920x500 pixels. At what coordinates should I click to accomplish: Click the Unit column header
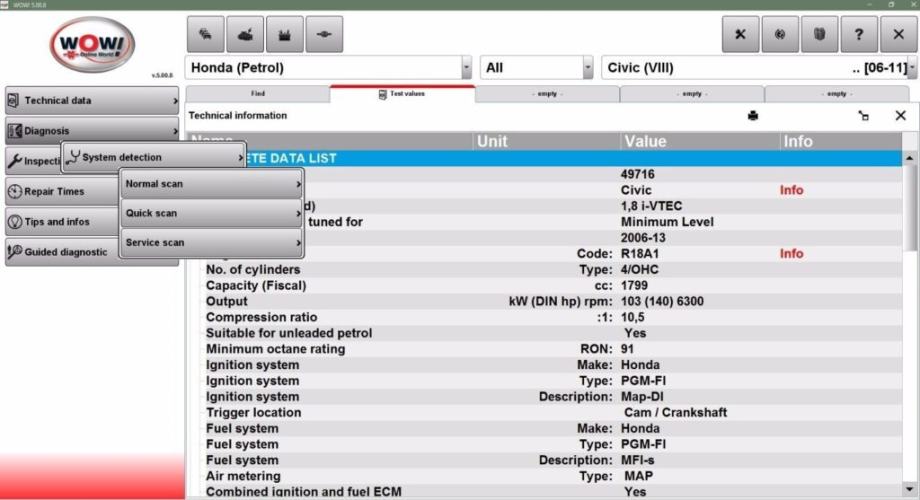546,141
